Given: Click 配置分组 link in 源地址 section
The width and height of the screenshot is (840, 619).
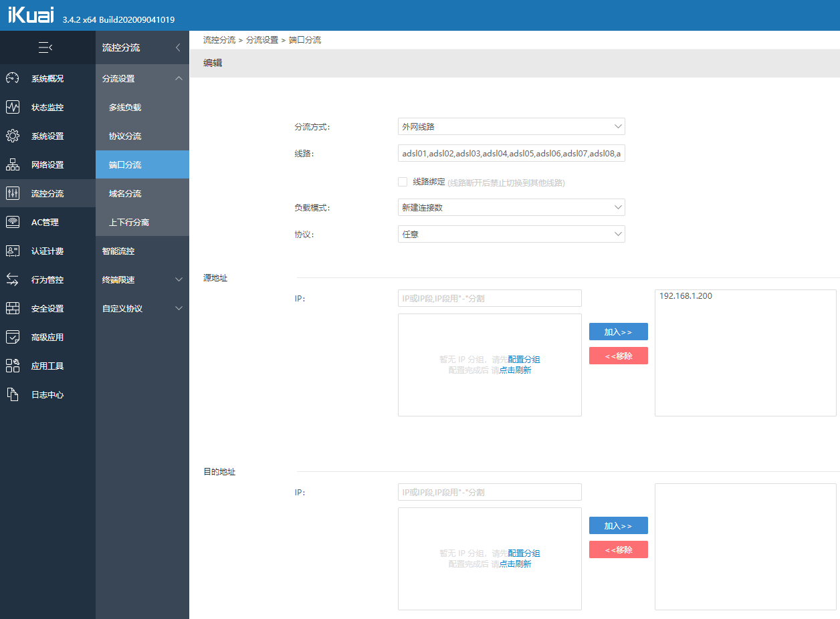Looking at the screenshot, I should pyautogui.click(x=524, y=360).
